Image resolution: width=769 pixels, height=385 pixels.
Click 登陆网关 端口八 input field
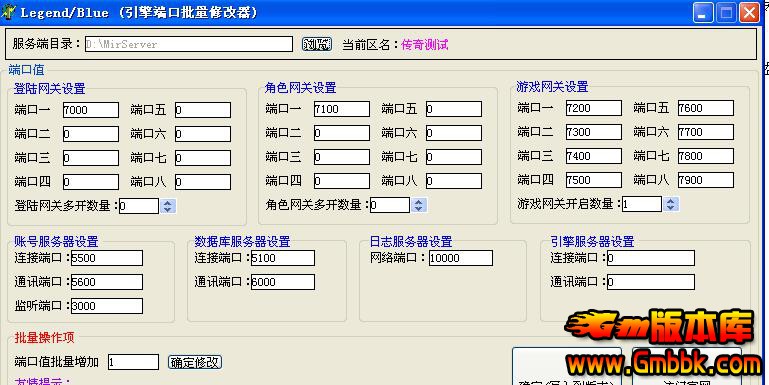pyautogui.click(x=203, y=182)
